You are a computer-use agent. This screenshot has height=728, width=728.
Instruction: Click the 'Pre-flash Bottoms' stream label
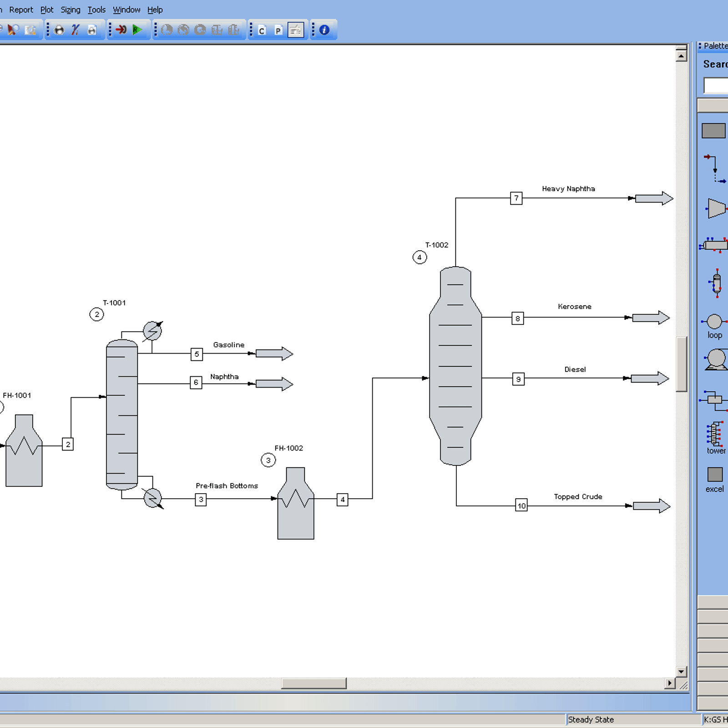tap(227, 486)
